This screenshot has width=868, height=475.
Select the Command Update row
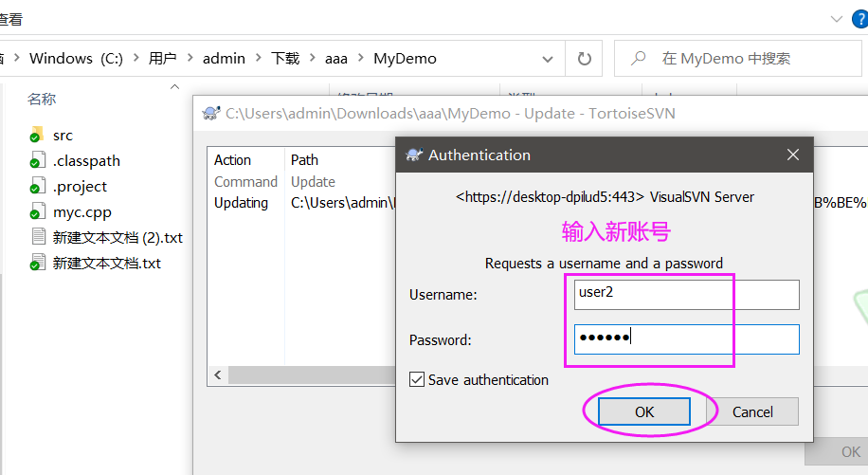pos(245,182)
